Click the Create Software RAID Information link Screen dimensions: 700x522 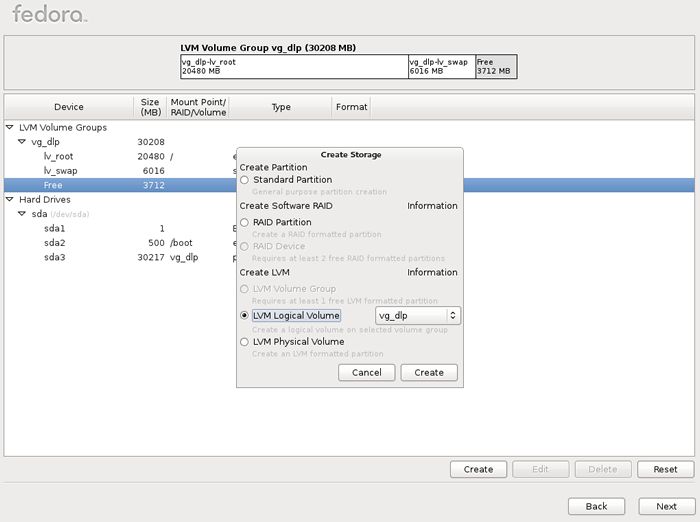432,206
